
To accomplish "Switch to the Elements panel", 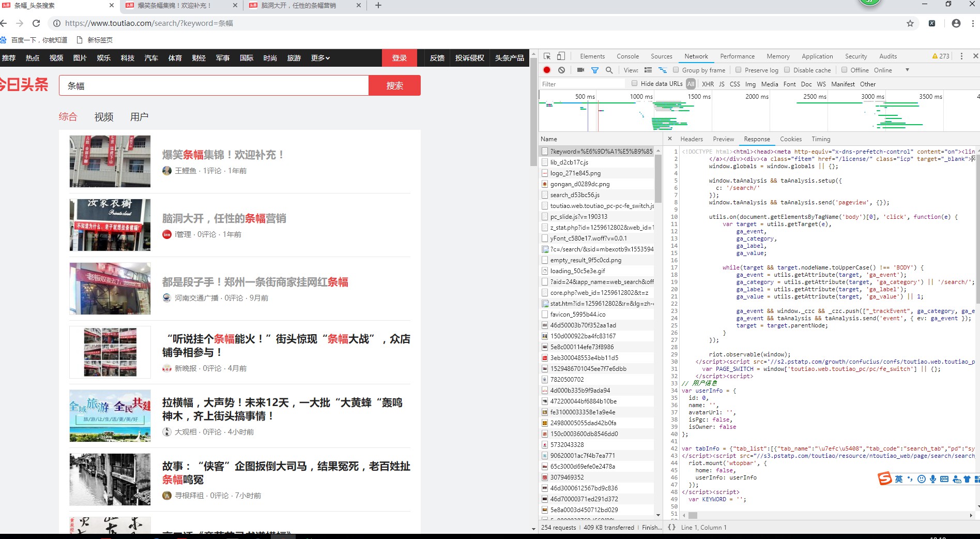I will point(592,56).
